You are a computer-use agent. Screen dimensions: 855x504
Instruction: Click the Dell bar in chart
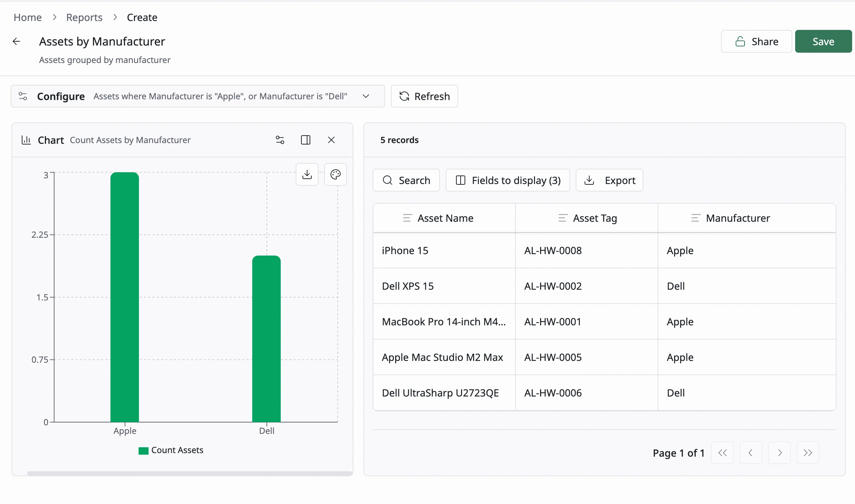[x=266, y=339]
